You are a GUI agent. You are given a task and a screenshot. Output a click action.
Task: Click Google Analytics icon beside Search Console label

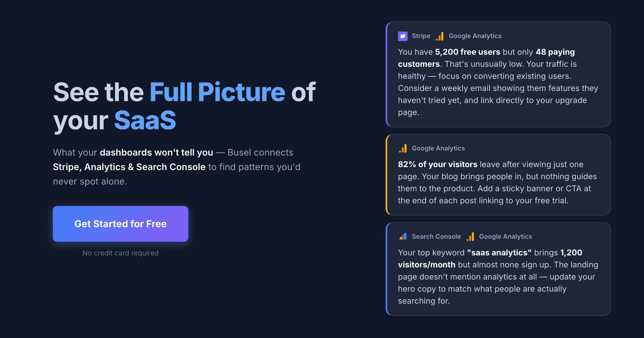470,237
